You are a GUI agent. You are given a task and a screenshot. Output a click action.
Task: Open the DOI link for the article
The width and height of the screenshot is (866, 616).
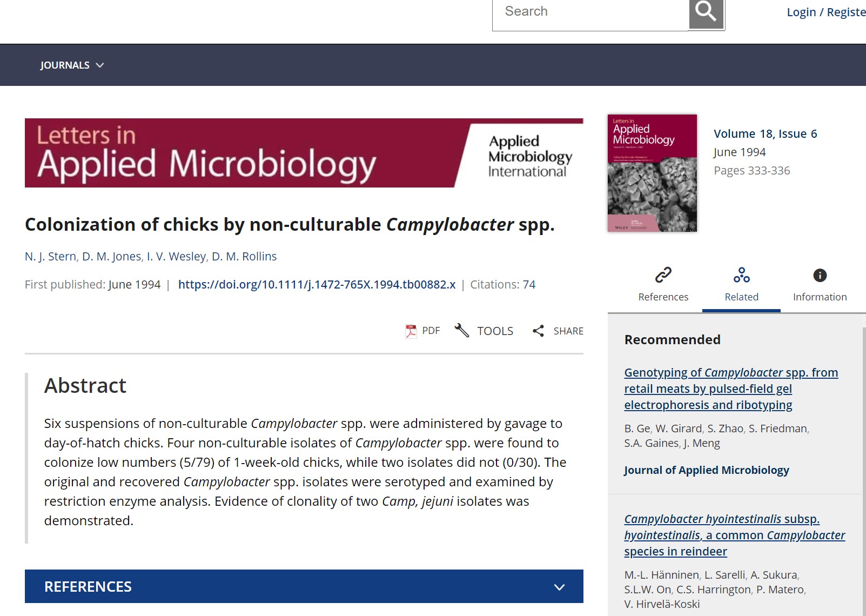pyautogui.click(x=317, y=284)
